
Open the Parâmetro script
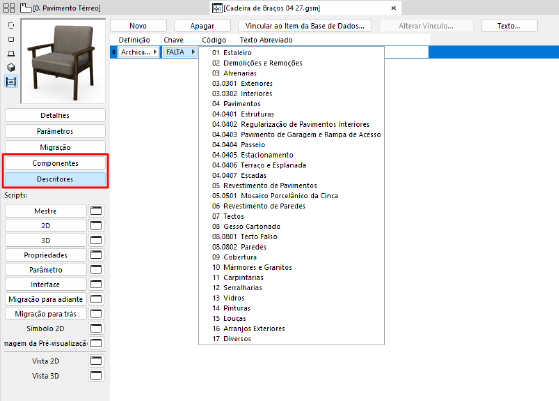click(x=46, y=270)
